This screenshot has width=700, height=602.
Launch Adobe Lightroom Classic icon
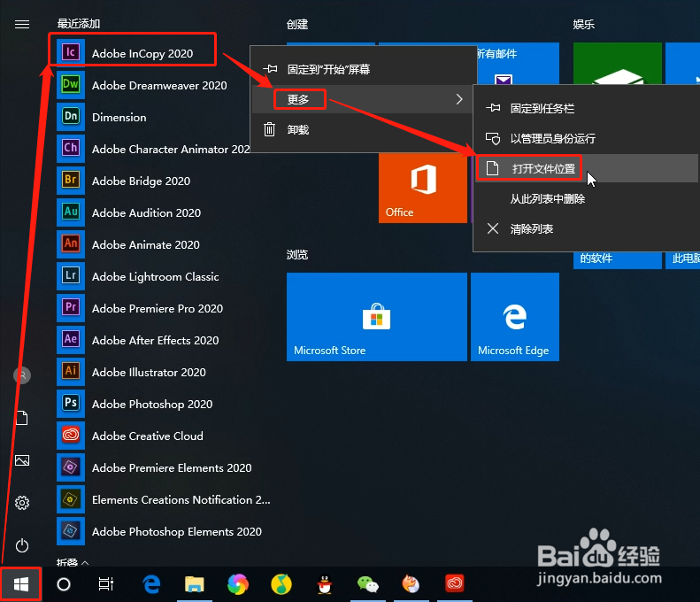(x=71, y=276)
